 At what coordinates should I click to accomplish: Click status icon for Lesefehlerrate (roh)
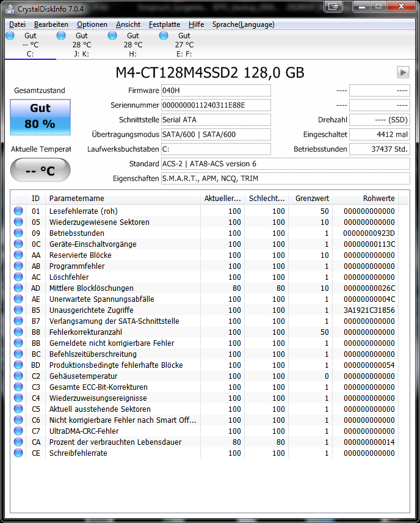(18, 211)
